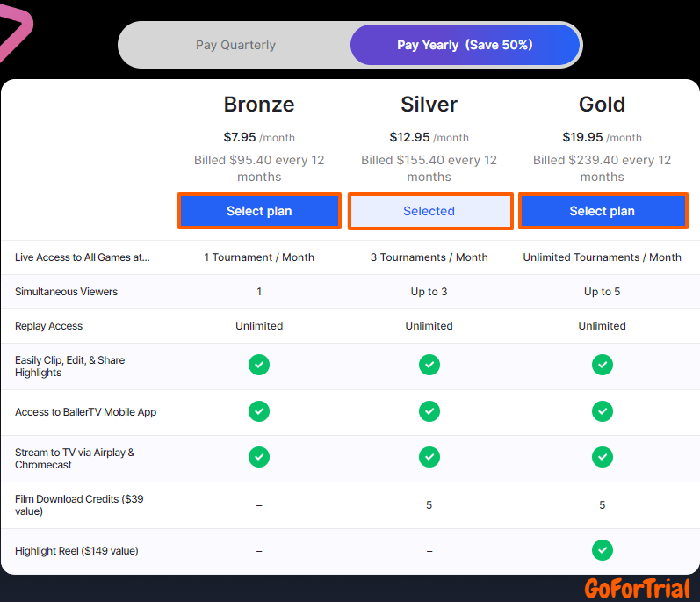Click Gold checkmark for Clip Highlights
Screen dimensions: 700x602
pos(603,365)
